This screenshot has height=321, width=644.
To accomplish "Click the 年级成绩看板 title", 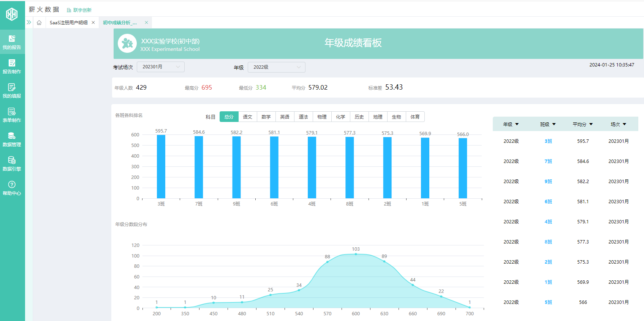I will (x=353, y=43).
